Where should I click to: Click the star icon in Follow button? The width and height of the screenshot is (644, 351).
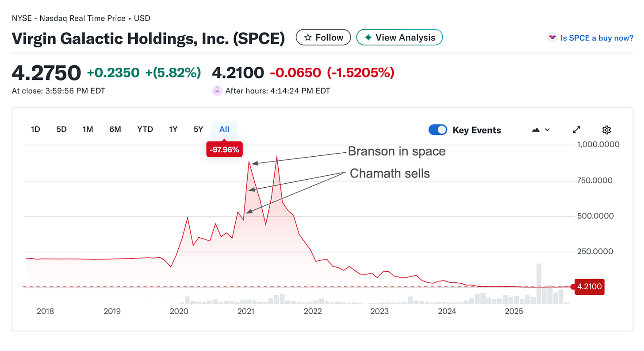308,38
